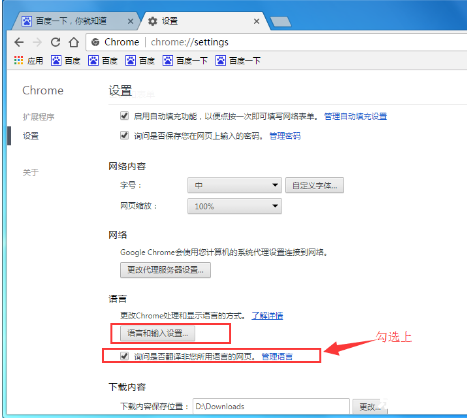The width and height of the screenshot is (467, 418).
Task: Click the 设置 page heading
Action: tap(120, 91)
